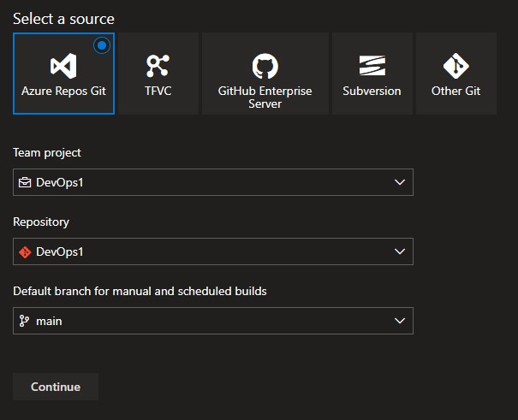
Task: Click the 'Subversion' label text
Action: coord(372,91)
